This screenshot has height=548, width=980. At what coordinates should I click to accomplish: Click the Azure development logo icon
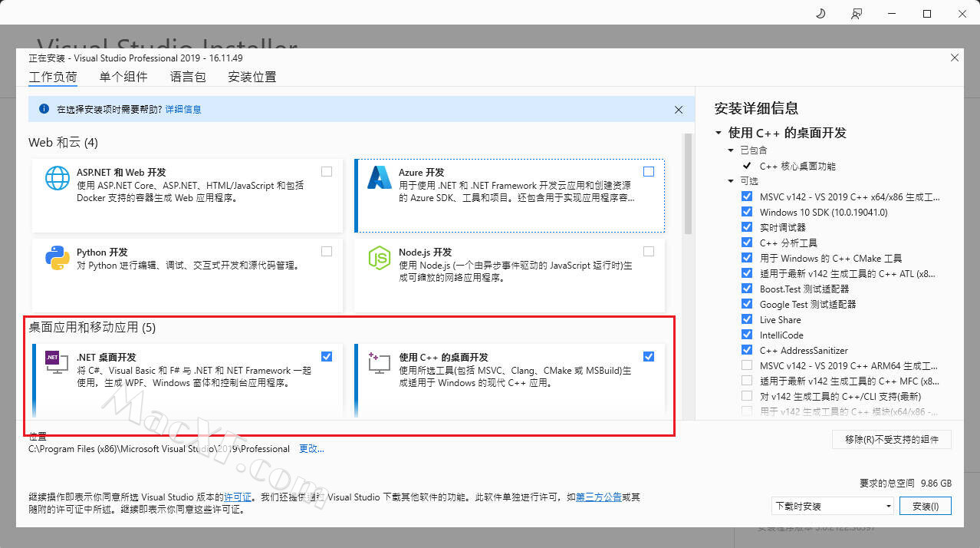pos(380,177)
